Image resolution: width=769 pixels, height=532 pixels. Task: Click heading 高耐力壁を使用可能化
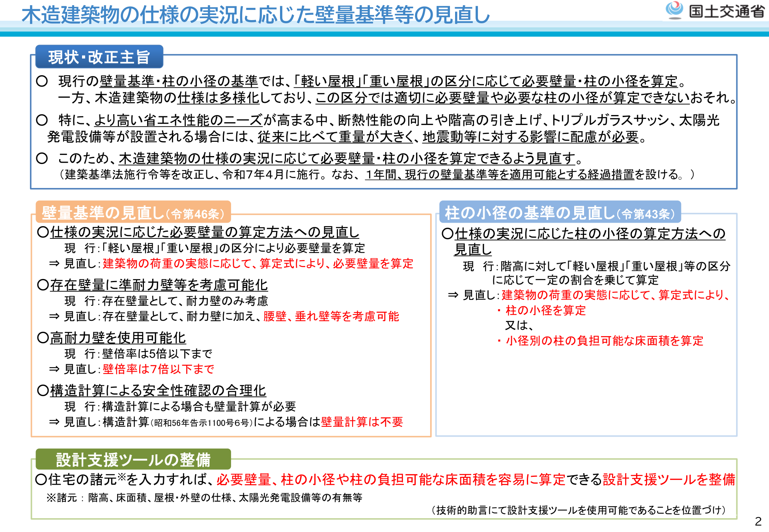click(x=118, y=338)
